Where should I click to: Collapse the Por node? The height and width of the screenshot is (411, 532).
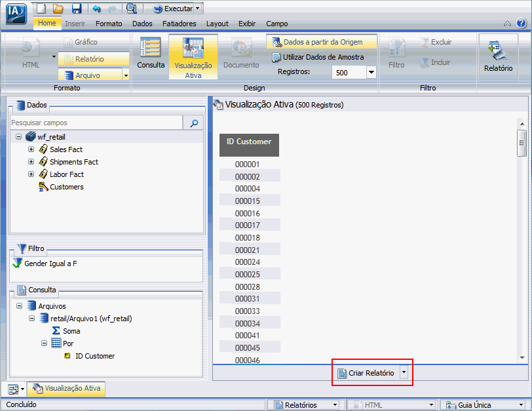[44, 343]
